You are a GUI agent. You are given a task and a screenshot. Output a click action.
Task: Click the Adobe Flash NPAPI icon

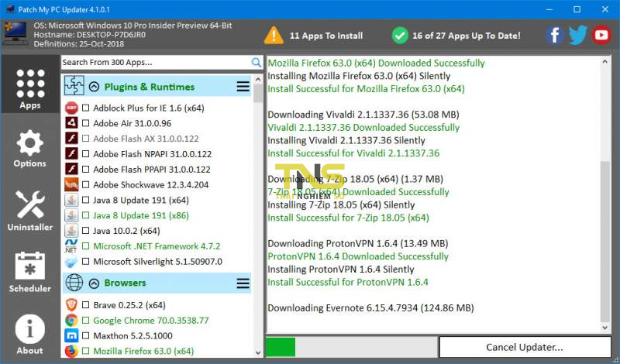pos(71,154)
